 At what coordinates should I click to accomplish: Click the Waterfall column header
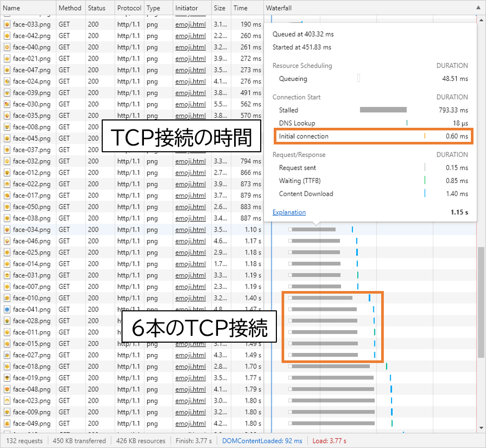[374, 8]
